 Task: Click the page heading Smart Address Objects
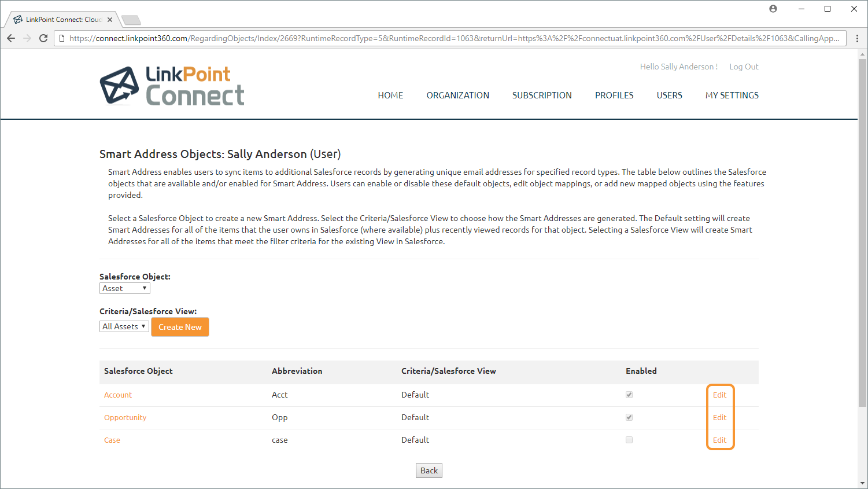(220, 154)
